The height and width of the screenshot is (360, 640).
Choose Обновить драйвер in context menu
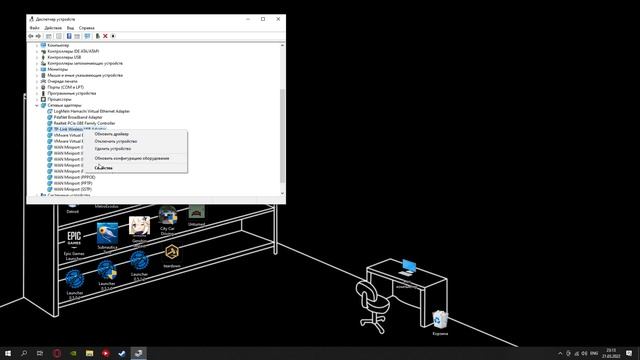point(111,134)
